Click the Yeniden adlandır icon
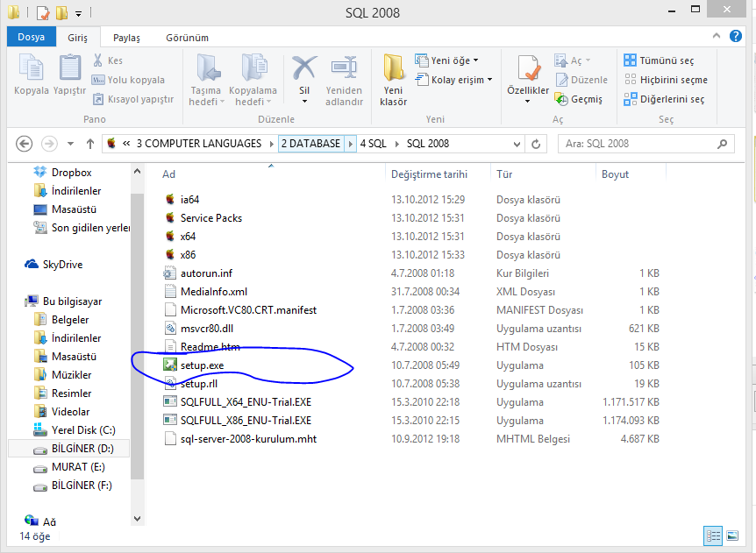Screen dimensions: 756x553 [344, 67]
